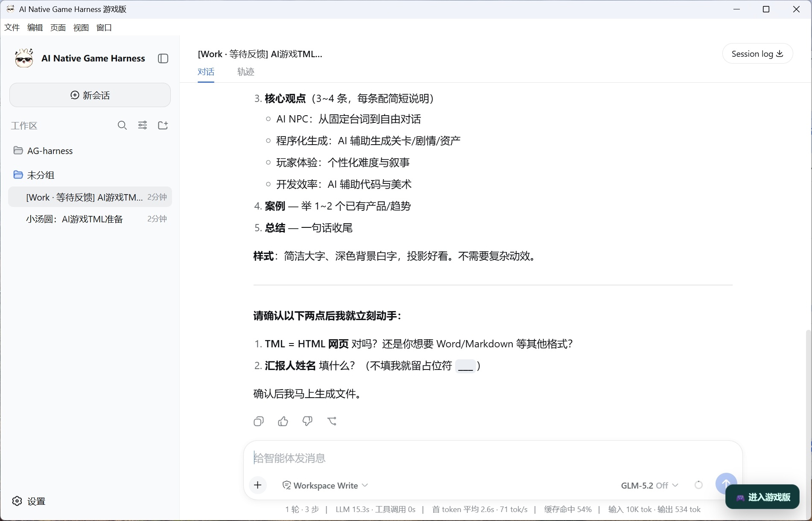Toggle 进入游戏版 mode
The width and height of the screenshot is (812, 521).
pos(762,497)
